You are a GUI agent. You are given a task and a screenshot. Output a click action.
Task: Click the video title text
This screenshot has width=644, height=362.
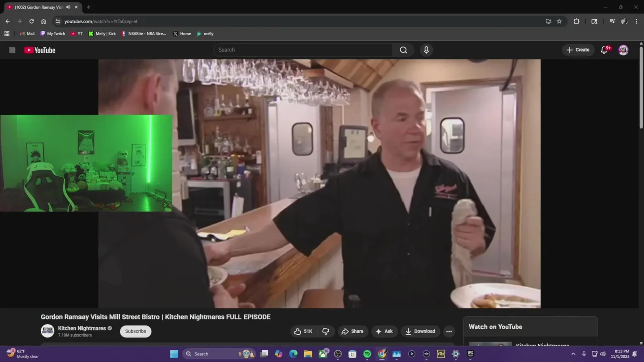[x=155, y=317]
